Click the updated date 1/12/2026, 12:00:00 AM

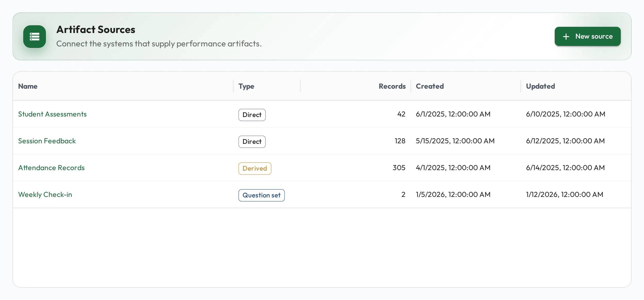click(x=565, y=195)
